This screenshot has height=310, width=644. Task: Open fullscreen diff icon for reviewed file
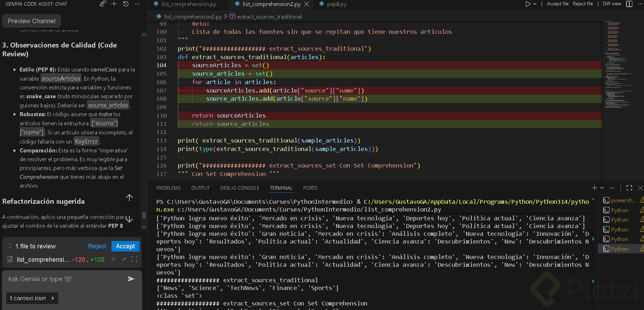[x=134, y=259]
